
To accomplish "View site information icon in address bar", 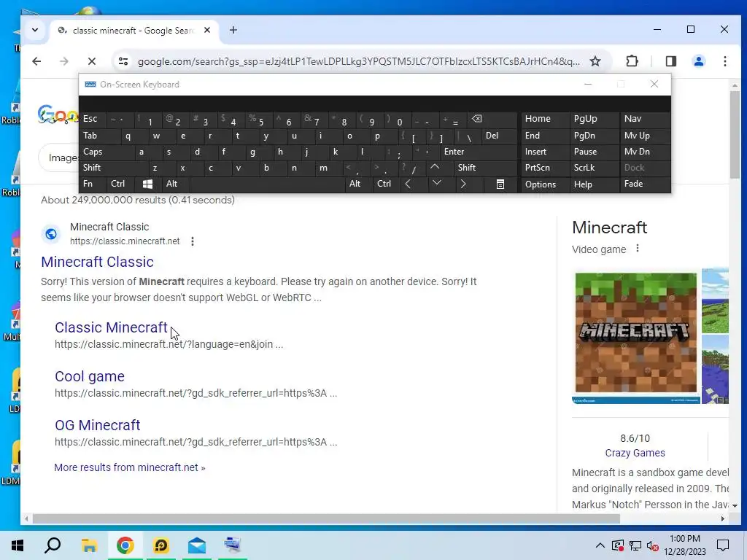I will tap(123, 61).
